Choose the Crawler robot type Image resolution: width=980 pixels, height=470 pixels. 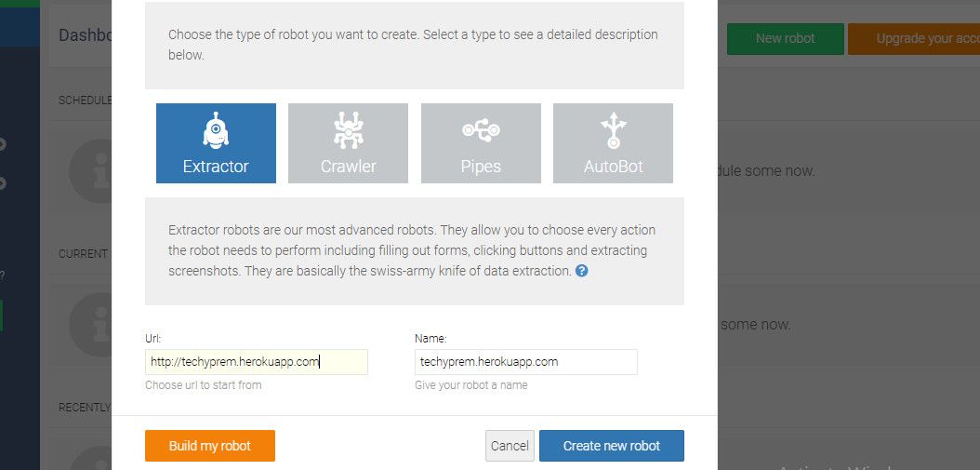(x=348, y=143)
